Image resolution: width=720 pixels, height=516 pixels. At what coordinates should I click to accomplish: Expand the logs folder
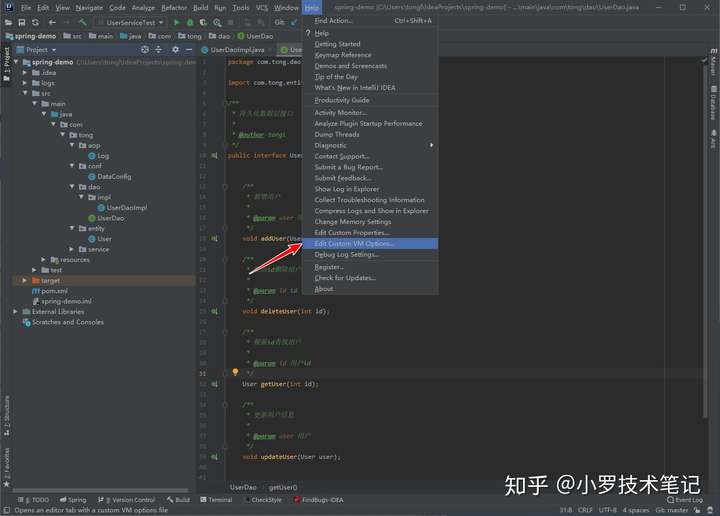(25, 83)
